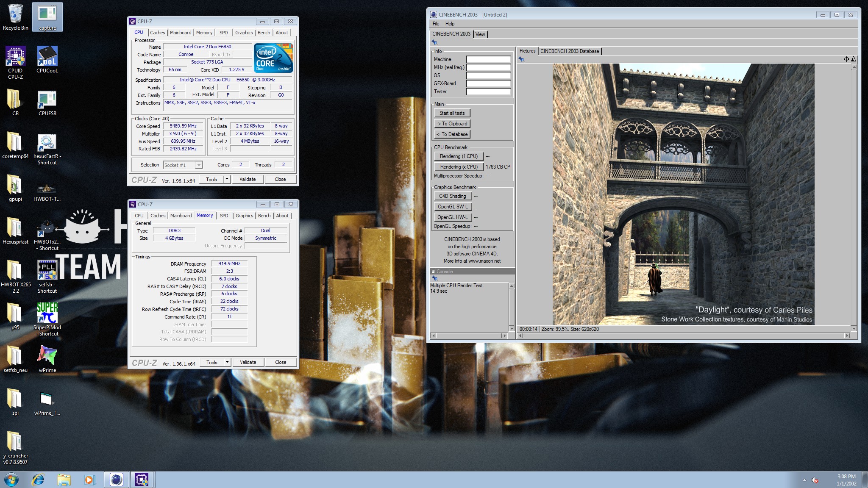Screen dimensions: 868x488
Task: Click the Tester input field
Action: tap(488, 91)
